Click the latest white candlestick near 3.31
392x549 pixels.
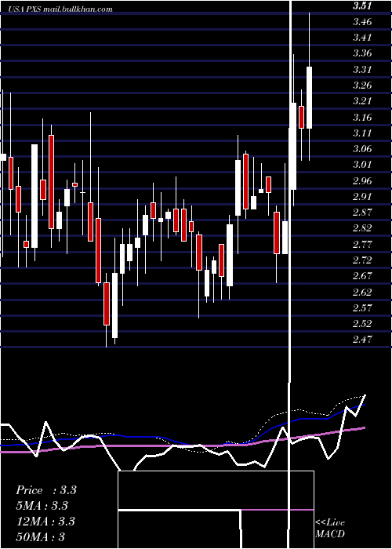(x=309, y=97)
